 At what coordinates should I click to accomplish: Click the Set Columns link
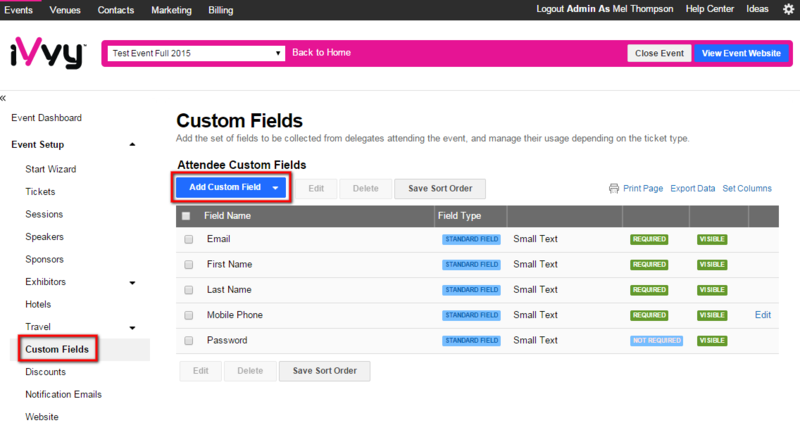747,188
